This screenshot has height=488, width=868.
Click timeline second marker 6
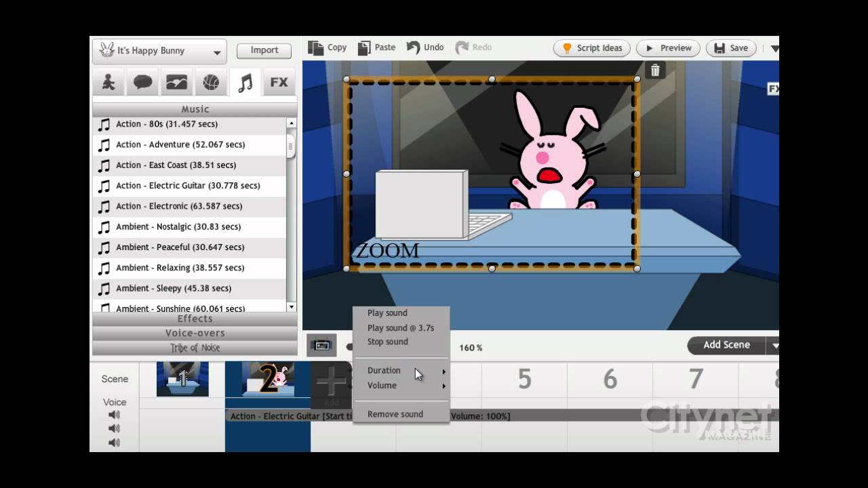610,380
